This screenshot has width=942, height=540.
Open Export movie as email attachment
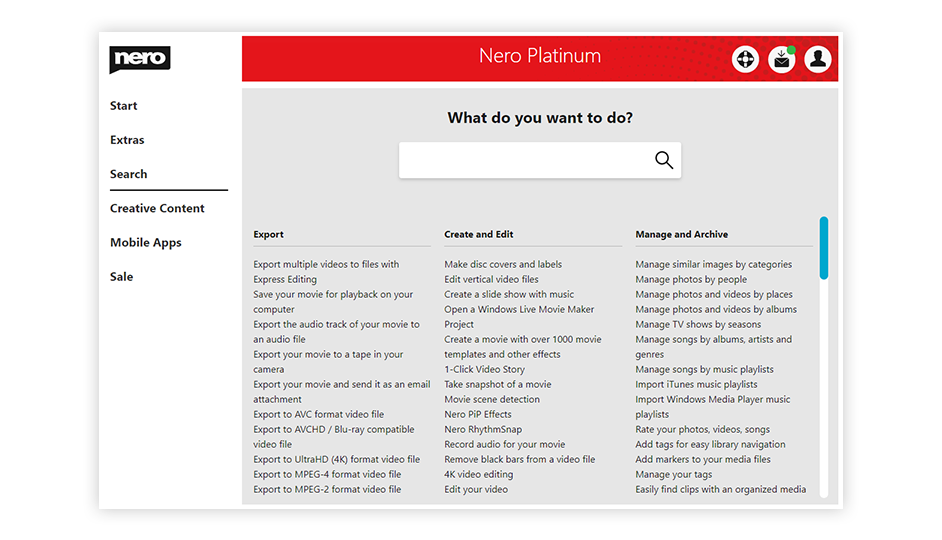[x=342, y=392]
